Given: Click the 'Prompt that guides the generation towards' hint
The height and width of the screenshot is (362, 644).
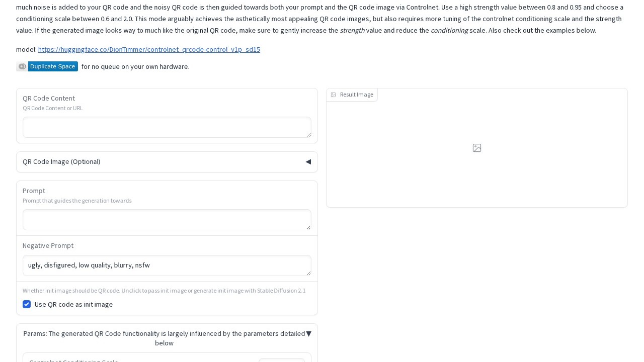Looking at the screenshot, I should point(77,201).
